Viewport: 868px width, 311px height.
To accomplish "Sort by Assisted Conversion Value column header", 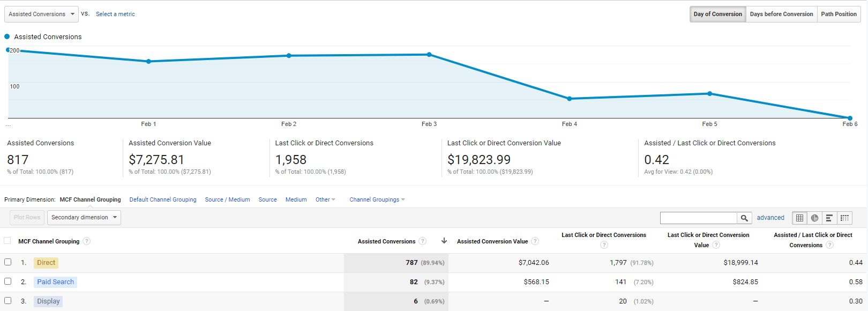I will [x=492, y=241].
